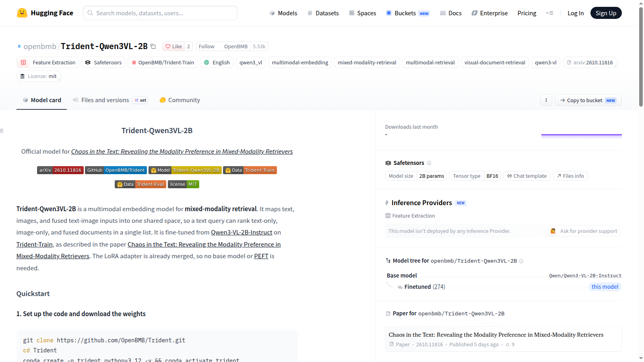Open the OpenBMB/Trident-Train dataset tag

pyautogui.click(x=163, y=62)
